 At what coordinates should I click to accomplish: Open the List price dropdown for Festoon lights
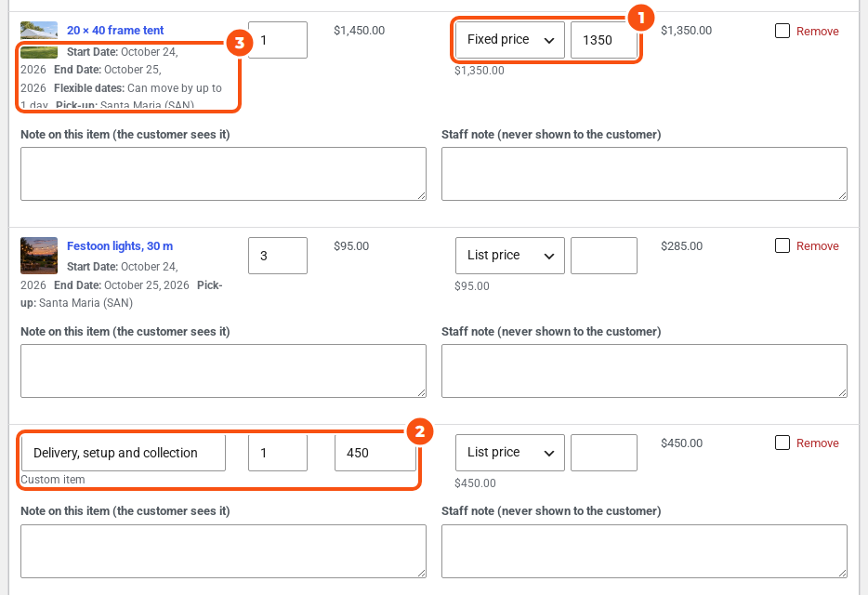click(x=510, y=256)
